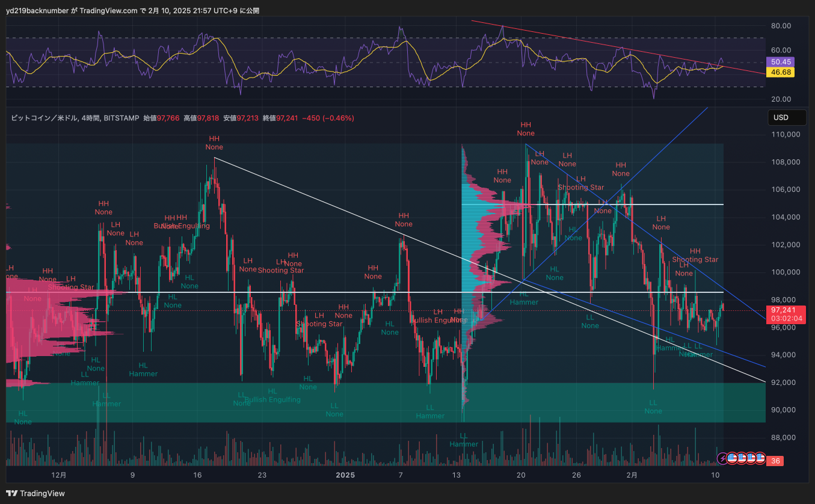Click the 安値97,213 low value

coord(241,118)
